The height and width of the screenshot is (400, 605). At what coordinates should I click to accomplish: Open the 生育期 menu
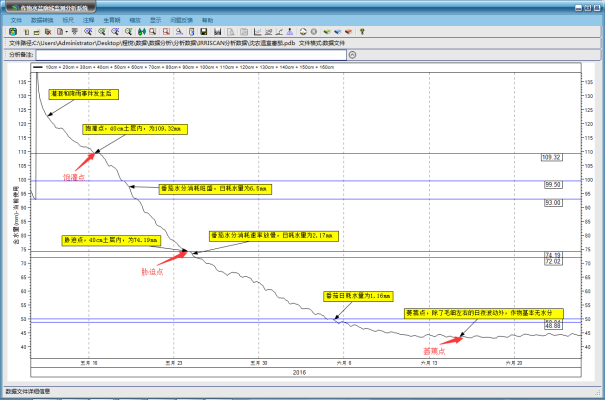112,20
